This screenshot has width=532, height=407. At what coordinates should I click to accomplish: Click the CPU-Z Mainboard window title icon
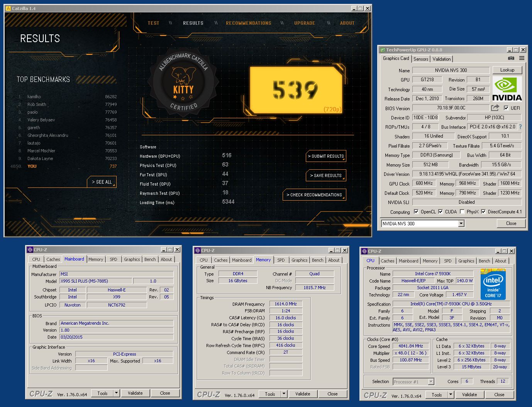30,250
